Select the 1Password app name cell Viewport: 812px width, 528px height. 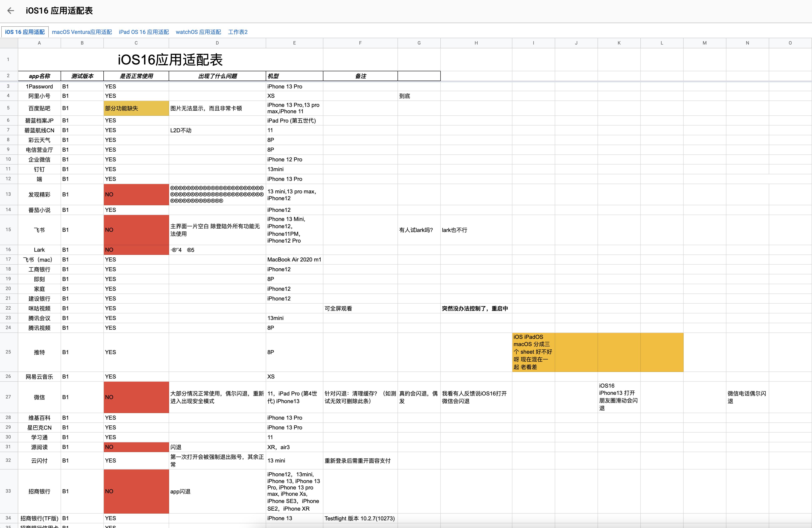(x=39, y=87)
